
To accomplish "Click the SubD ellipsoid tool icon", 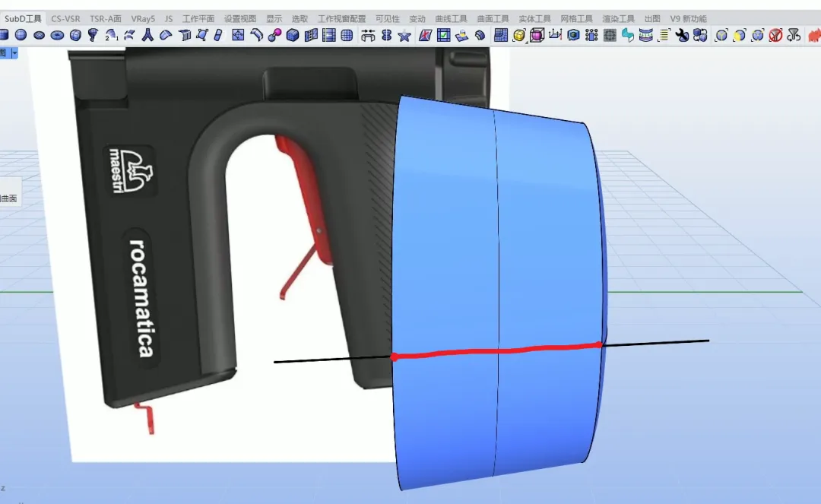I will 40,35.
